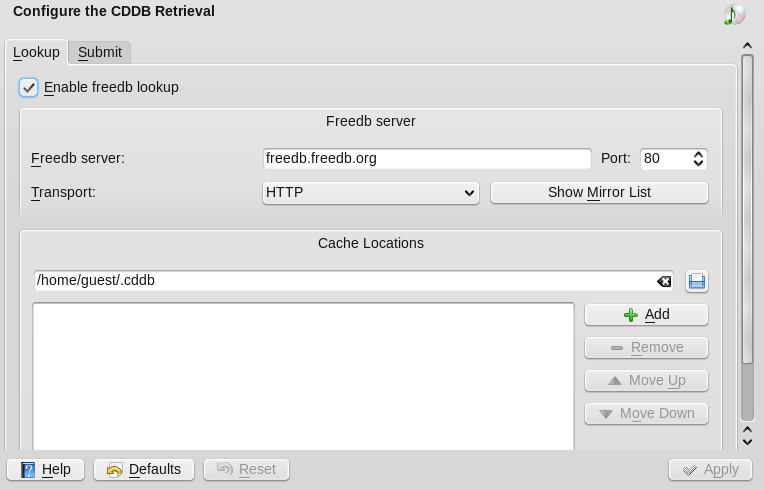This screenshot has width=764, height=490.
Task: Focus the Port number input field
Action: click(664, 159)
